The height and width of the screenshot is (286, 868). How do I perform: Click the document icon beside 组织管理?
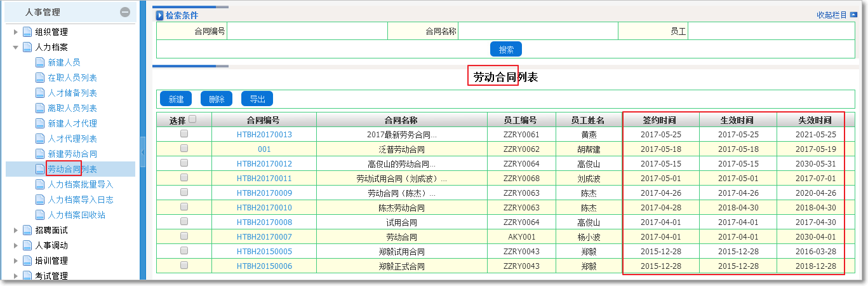pos(27,32)
